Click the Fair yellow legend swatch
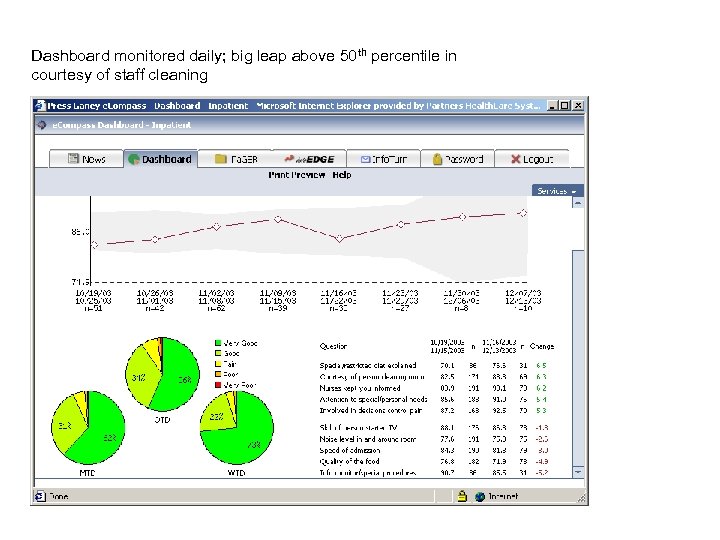The width and height of the screenshot is (720, 540). (x=218, y=364)
